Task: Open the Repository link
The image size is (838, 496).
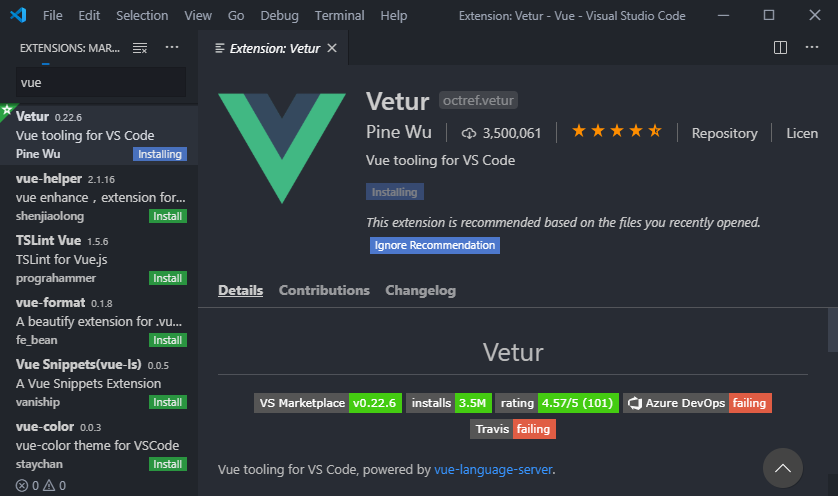Action: 724,133
